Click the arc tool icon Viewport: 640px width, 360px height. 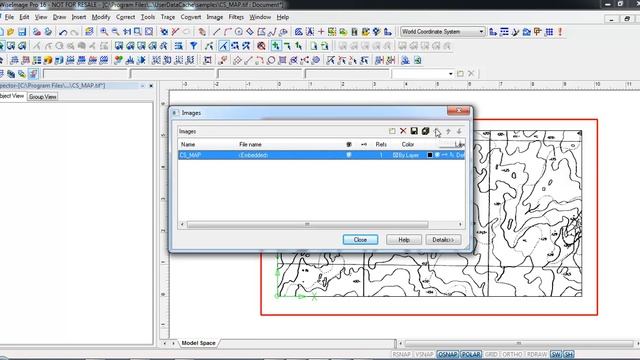pos(228,32)
